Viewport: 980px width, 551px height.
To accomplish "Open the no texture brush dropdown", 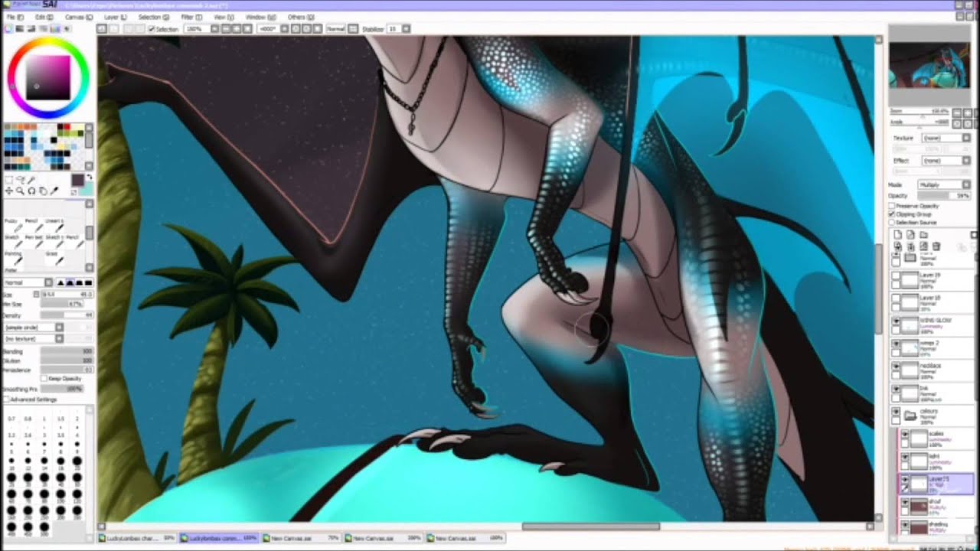I will [33, 338].
